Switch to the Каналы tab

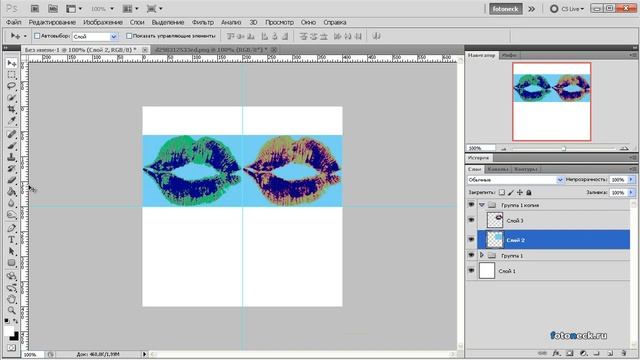tap(498, 169)
